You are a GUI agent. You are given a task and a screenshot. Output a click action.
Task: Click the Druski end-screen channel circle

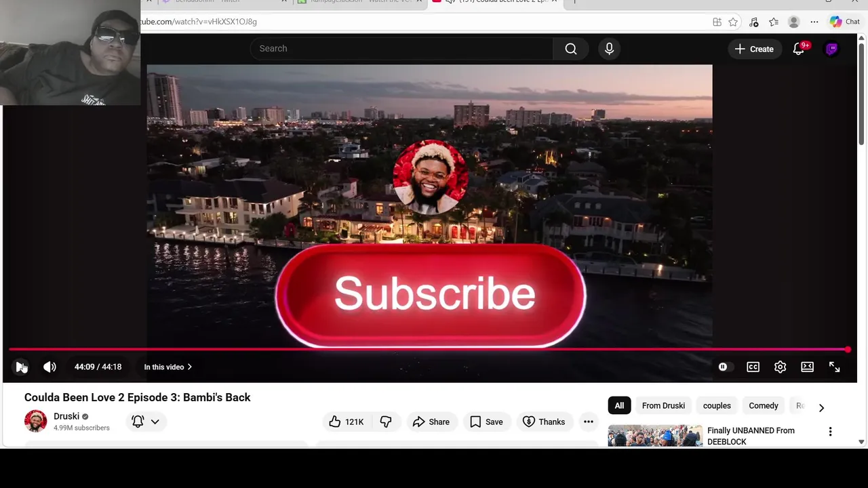(430, 176)
